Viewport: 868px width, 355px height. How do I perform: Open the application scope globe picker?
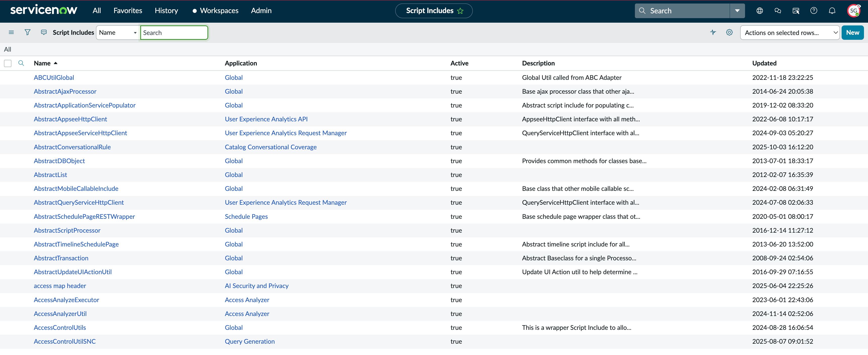click(x=759, y=11)
